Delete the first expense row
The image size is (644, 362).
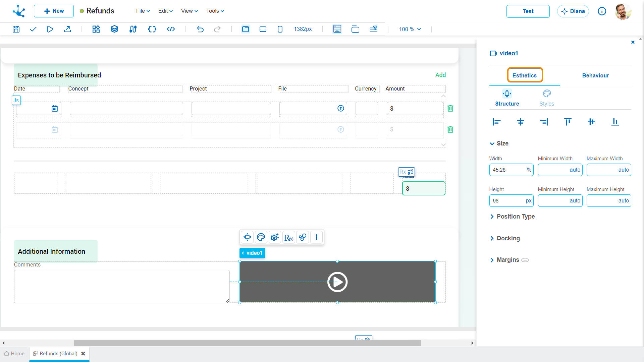pyautogui.click(x=450, y=108)
